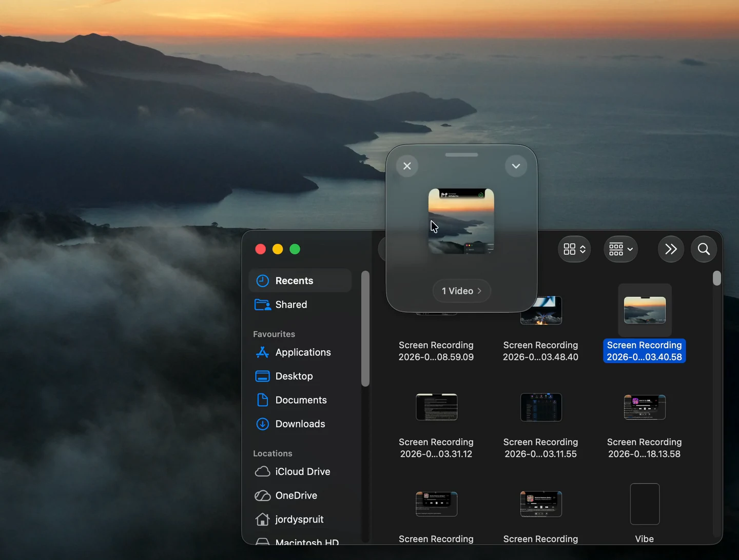Click the Screen Recording 2026-0...18.13.58 filename

[x=645, y=448]
